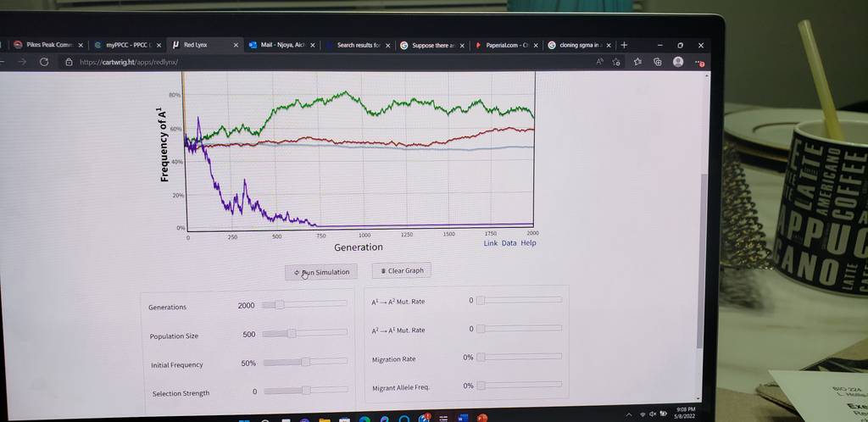Click the read aloud icon in address bar
868x422 pixels.
coord(600,62)
